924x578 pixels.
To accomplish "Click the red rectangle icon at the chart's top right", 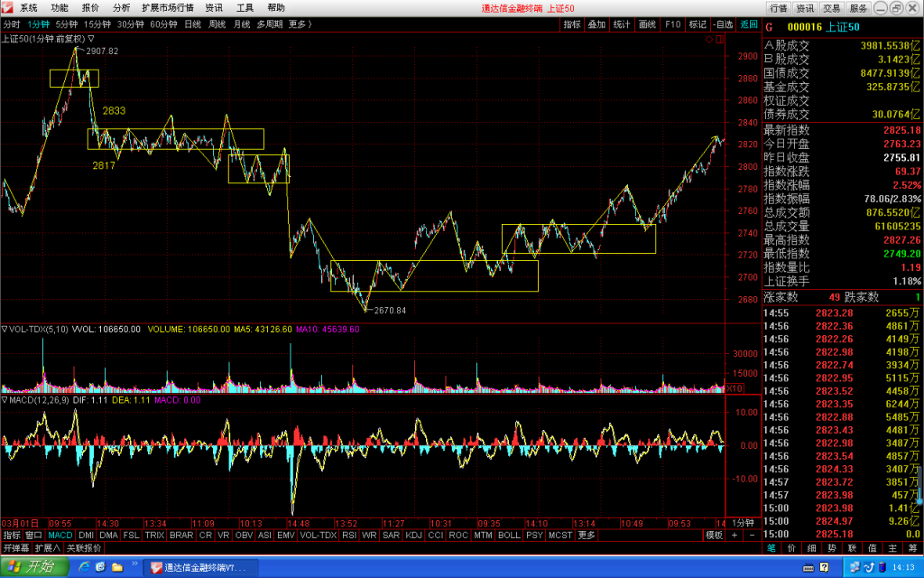I will 719,40.
